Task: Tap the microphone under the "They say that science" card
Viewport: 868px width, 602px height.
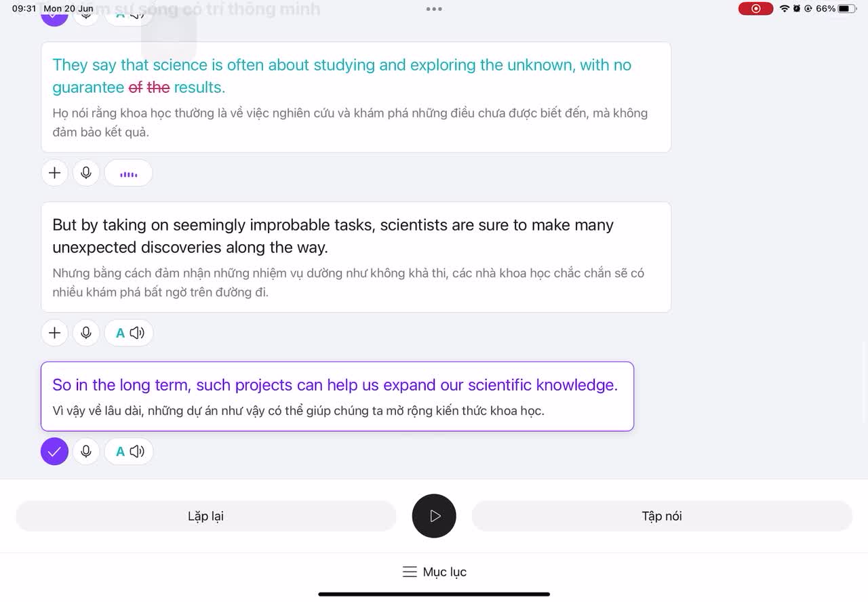Action: [86, 173]
